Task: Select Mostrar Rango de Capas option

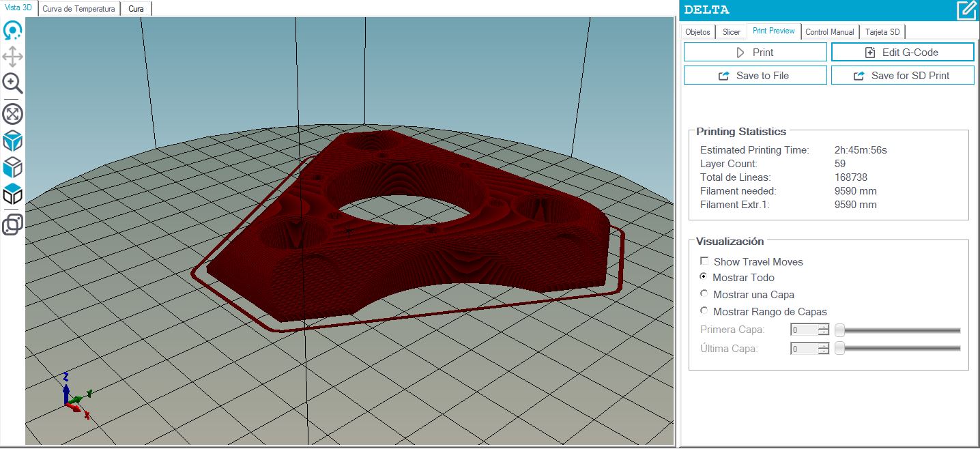Action: (704, 311)
